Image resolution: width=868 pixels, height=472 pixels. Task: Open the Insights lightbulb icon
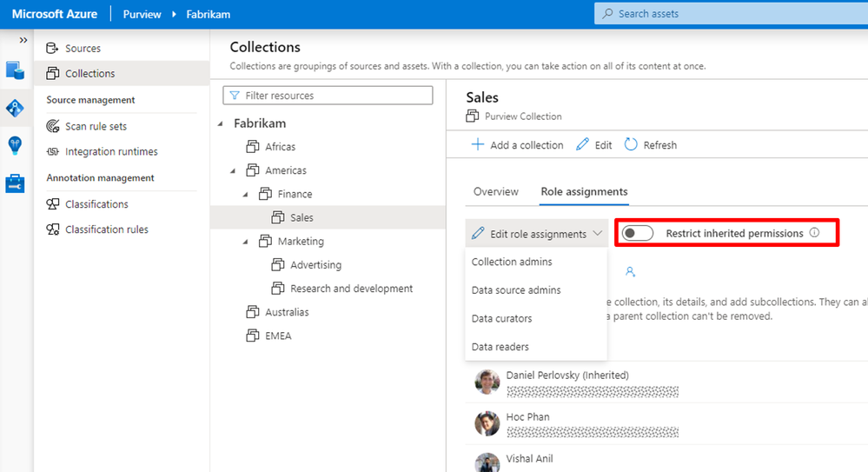[x=16, y=145]
